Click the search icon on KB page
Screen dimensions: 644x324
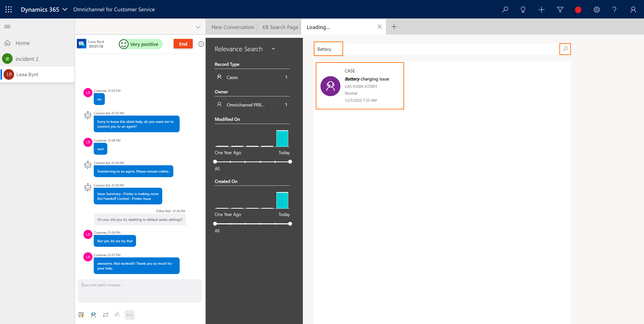(x=564, y=49)
